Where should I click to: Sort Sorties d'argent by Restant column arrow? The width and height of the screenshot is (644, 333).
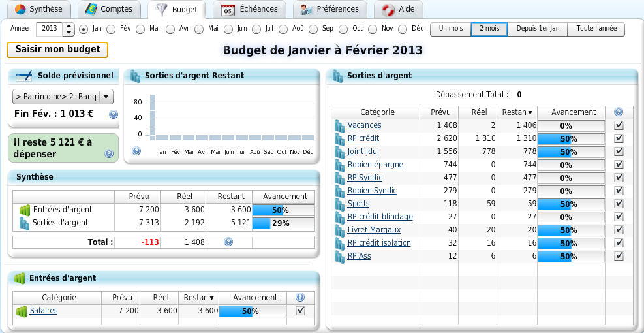(530, 113)
